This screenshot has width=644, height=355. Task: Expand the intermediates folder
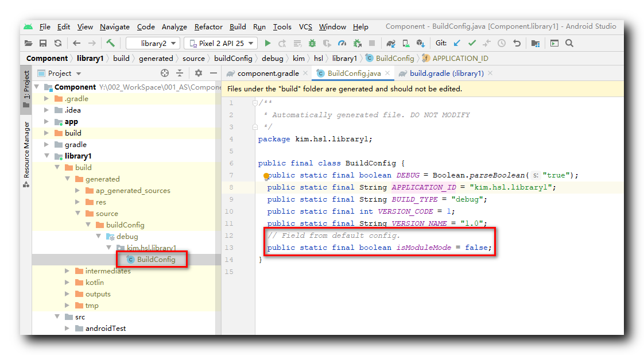67,271
